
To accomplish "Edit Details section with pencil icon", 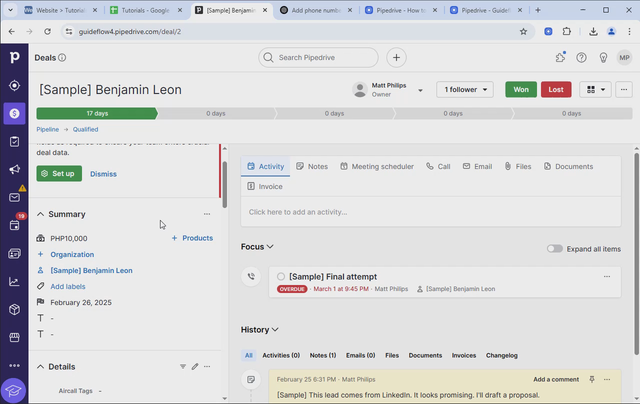I will [x=195, y=367].
